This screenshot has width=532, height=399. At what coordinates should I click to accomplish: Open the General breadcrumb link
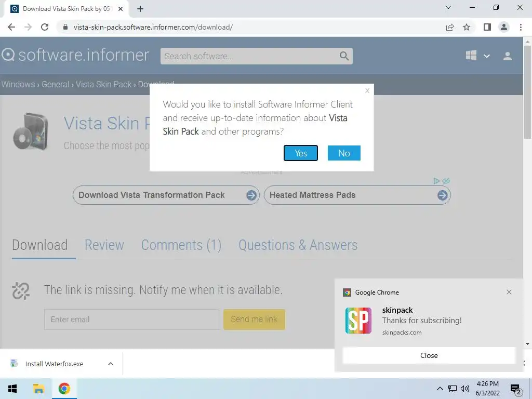(55, 84)
